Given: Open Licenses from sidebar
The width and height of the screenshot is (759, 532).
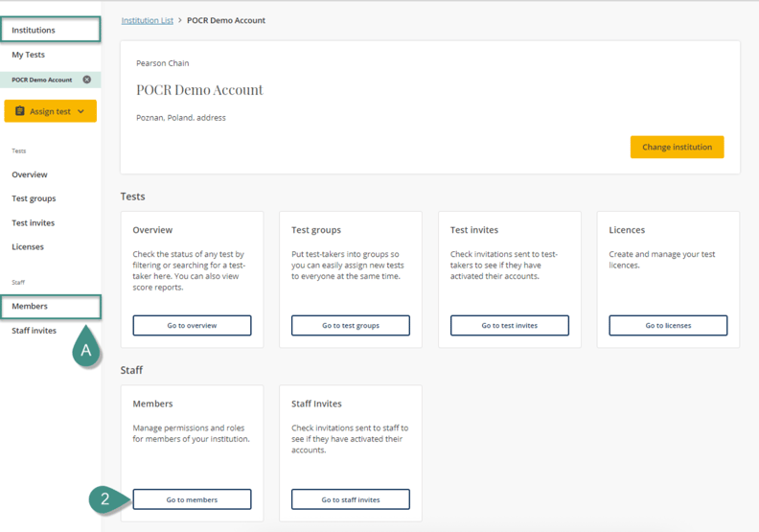Looking at the screenshot, I should 28,246.
